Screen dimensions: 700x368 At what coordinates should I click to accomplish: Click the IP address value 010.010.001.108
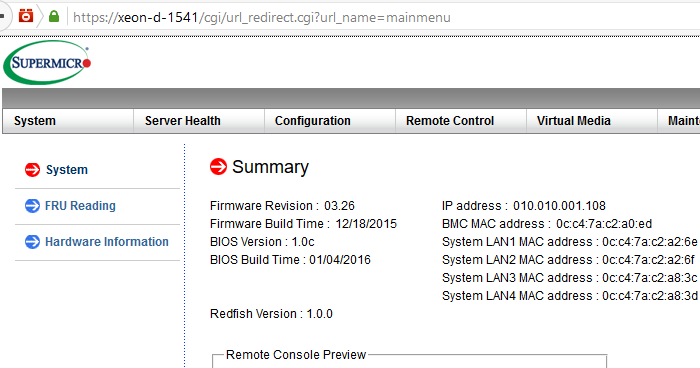(559, 206)
